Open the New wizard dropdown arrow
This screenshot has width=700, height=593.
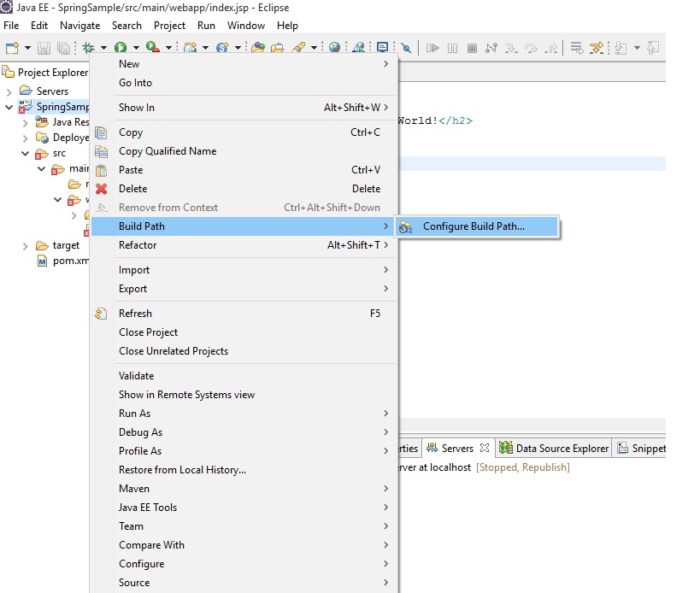tap(27, 47)
